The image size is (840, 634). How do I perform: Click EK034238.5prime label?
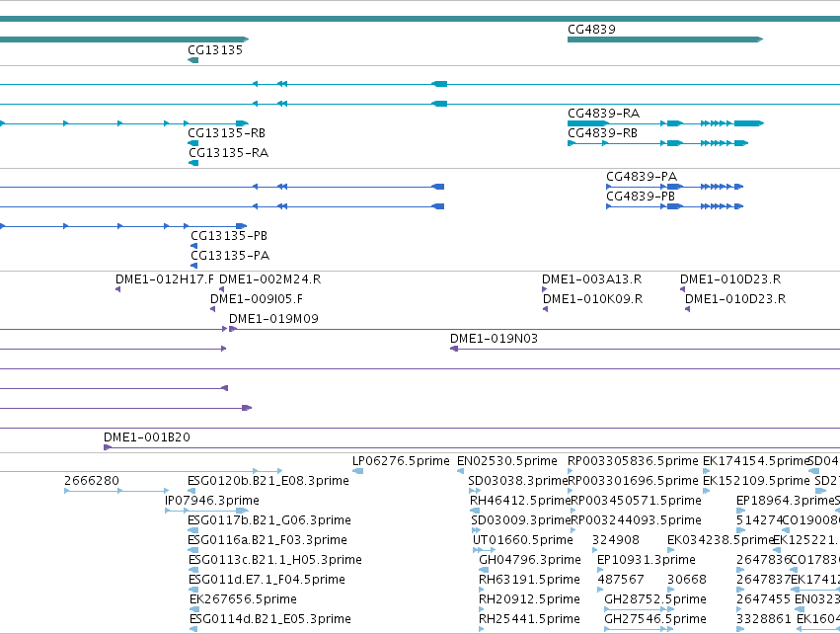point(720,540)
